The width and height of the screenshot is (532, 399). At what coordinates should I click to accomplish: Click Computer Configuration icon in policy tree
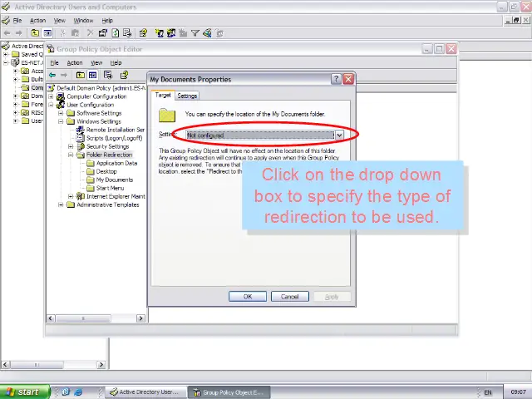point(61,96)
